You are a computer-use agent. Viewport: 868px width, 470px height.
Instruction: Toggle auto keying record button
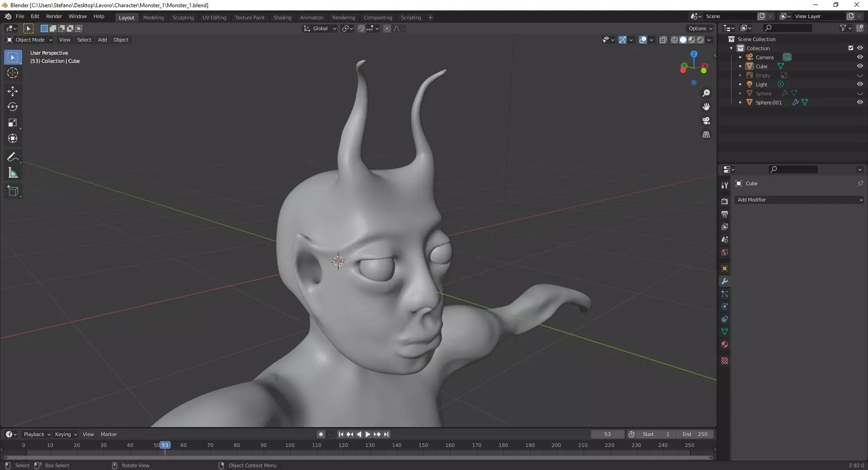321,434
